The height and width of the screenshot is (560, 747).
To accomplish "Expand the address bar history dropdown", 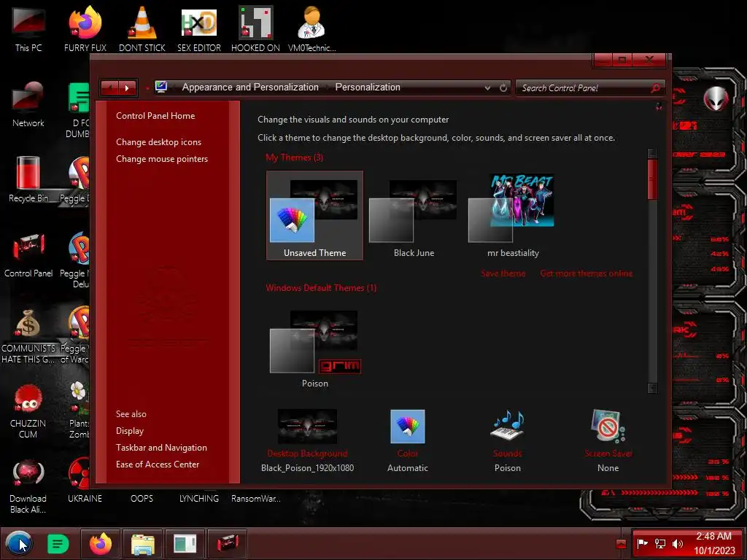I will coord(487,88).
